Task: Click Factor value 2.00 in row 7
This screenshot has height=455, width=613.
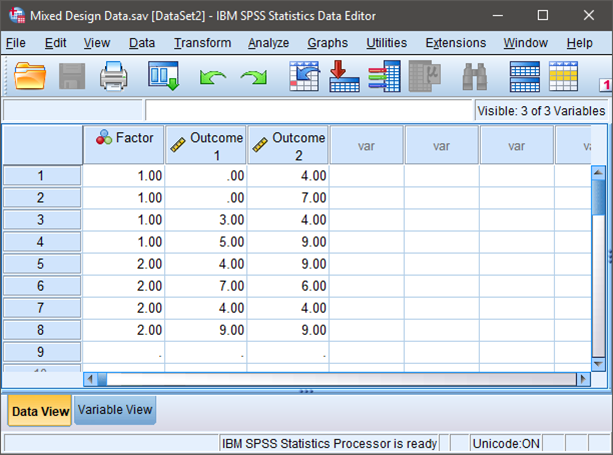Action: pyautogui.click(x=124, y=308)
